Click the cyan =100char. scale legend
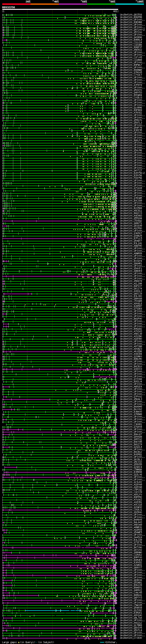This screenshot has height=644, width=146. [109, 642]
